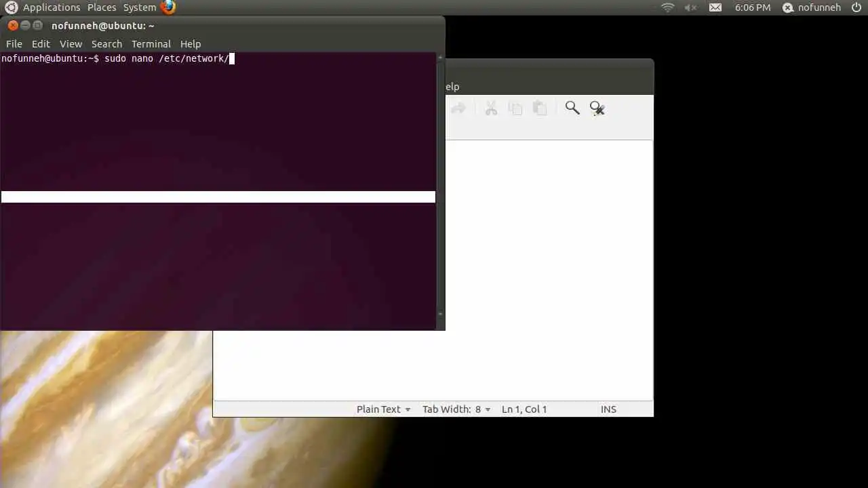868x488 pixels.
Task: Open the partially hidden gedit Help menu
Action: (x=452, y=87)
